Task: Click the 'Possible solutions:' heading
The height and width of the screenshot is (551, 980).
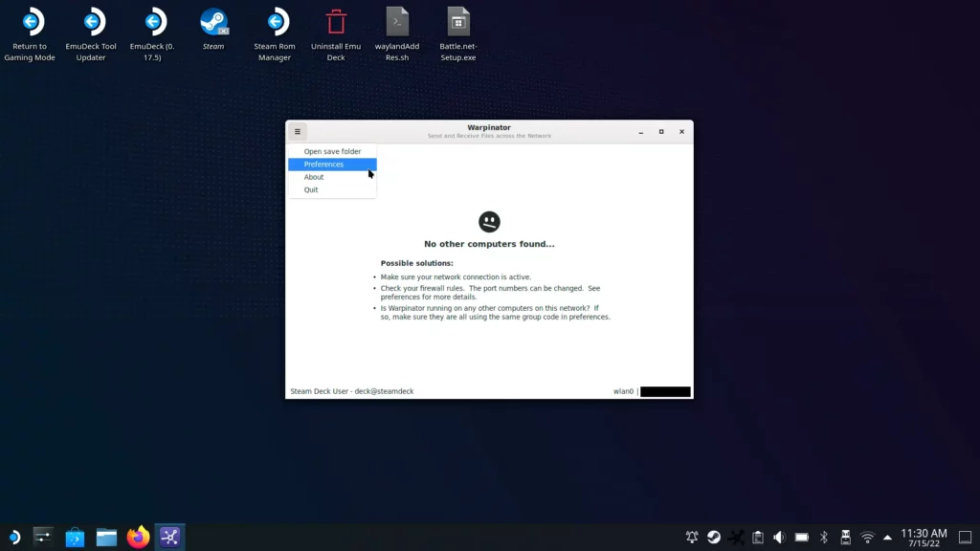Action: [x=417, y=263]
